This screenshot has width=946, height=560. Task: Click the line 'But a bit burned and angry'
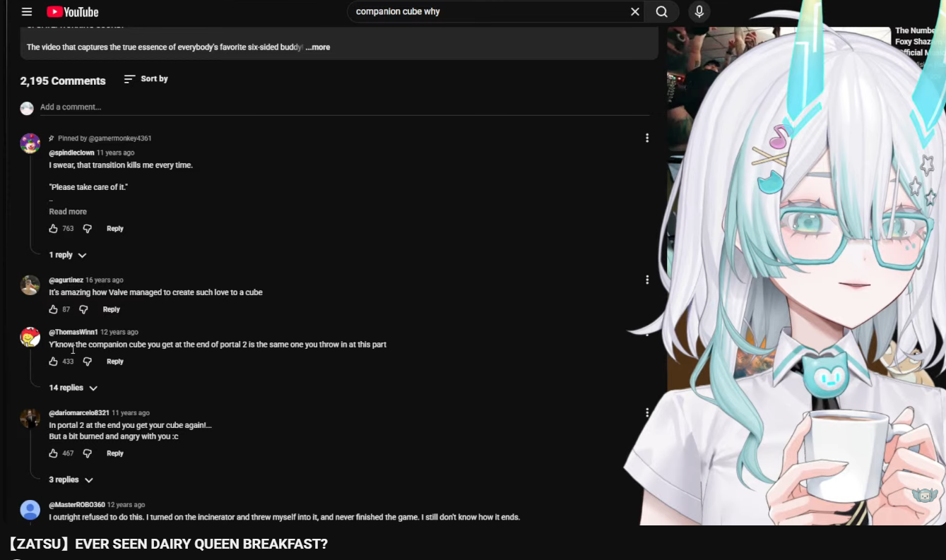[x=114, y=436]
